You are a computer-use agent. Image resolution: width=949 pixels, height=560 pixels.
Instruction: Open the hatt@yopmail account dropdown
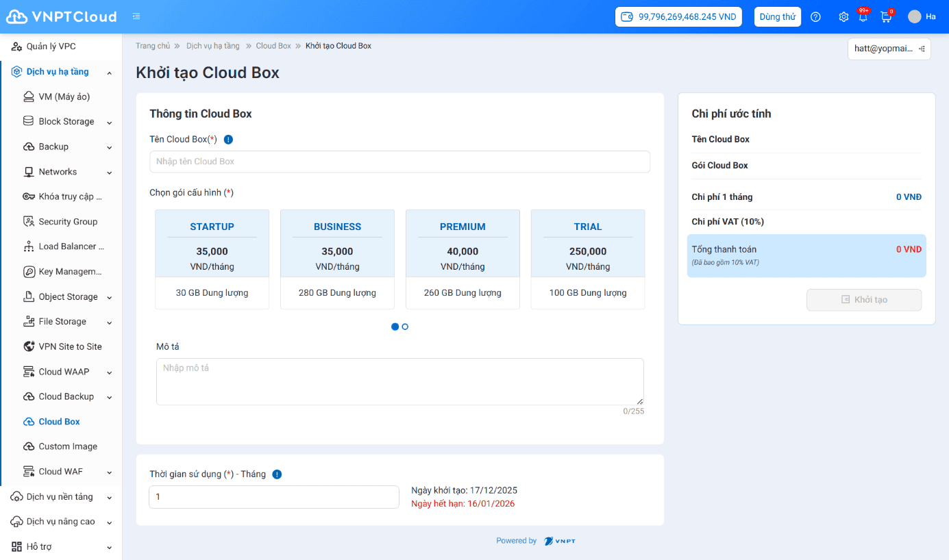889,49
